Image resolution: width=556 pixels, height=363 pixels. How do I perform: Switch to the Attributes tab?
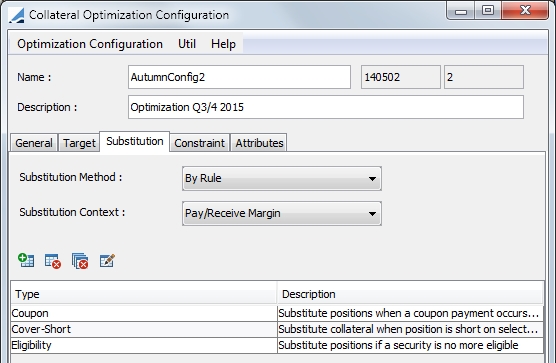click(x=259, y=143)
